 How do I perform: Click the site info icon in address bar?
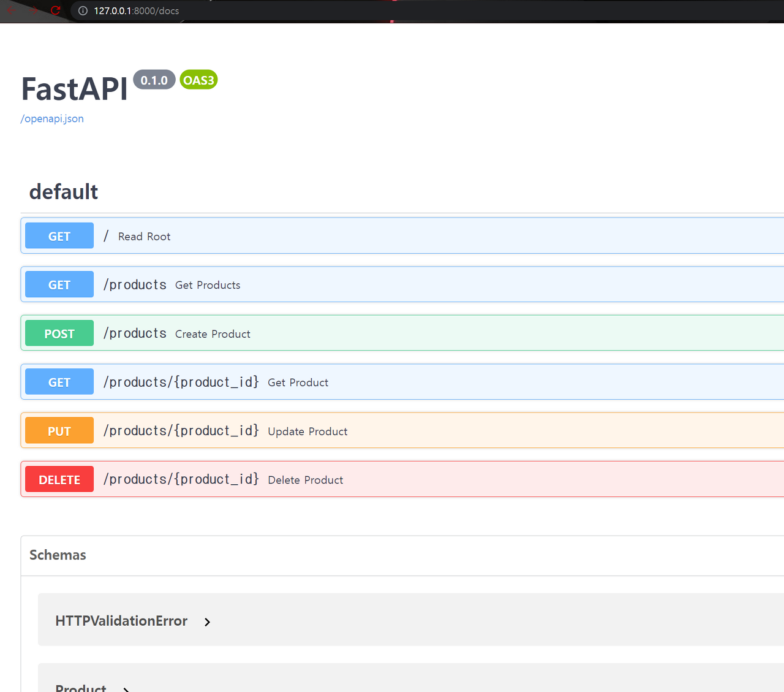[83, 10]
